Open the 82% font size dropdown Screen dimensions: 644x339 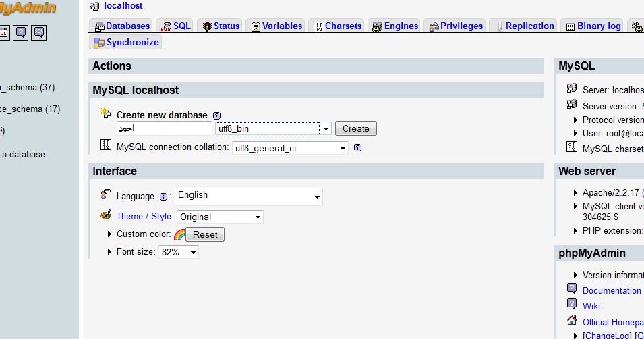[179, 252]
